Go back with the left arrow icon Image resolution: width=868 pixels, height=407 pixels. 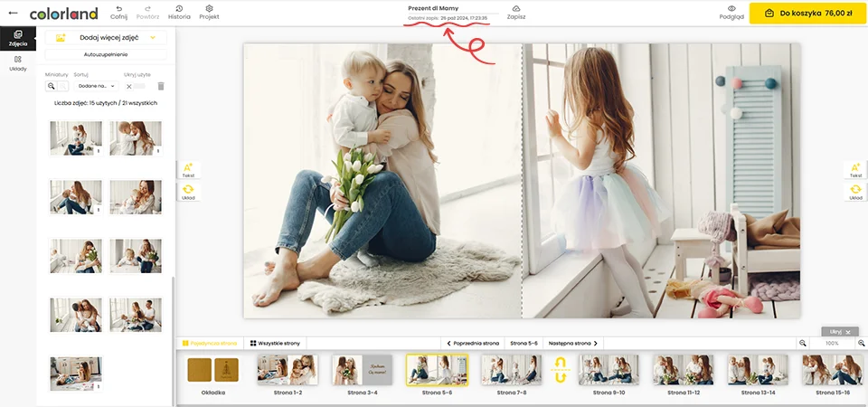pyautogui.click(x=13, y=13)
